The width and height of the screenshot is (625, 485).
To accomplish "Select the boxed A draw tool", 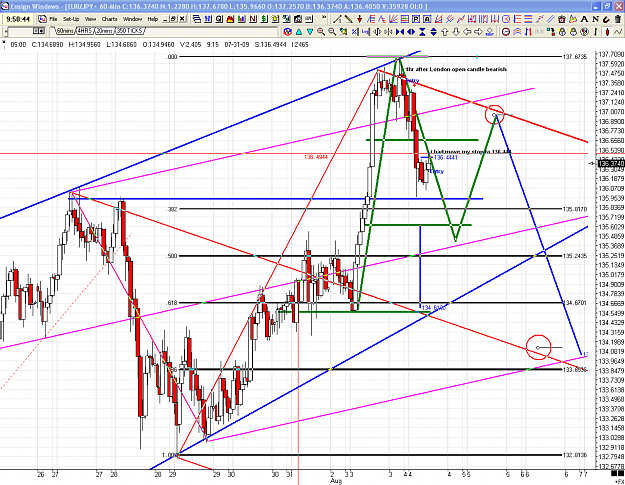I will (x=427, y=19).
